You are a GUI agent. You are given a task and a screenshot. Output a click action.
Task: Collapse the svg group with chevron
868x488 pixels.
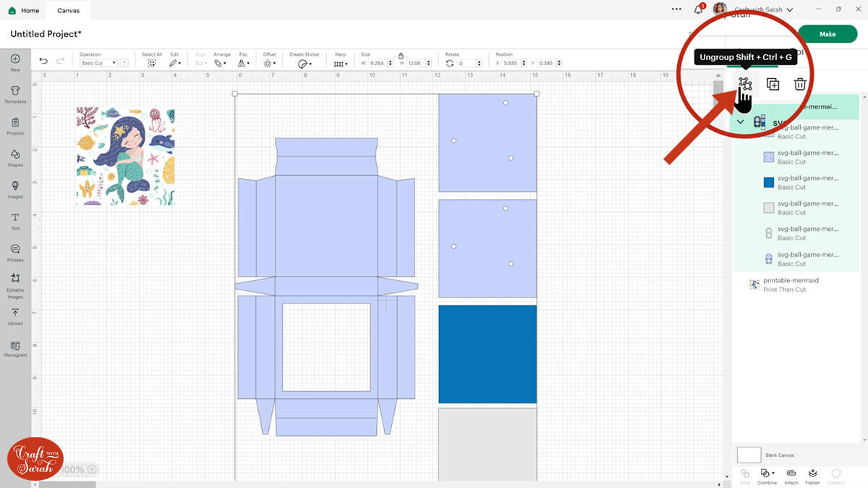click(741, 122)
